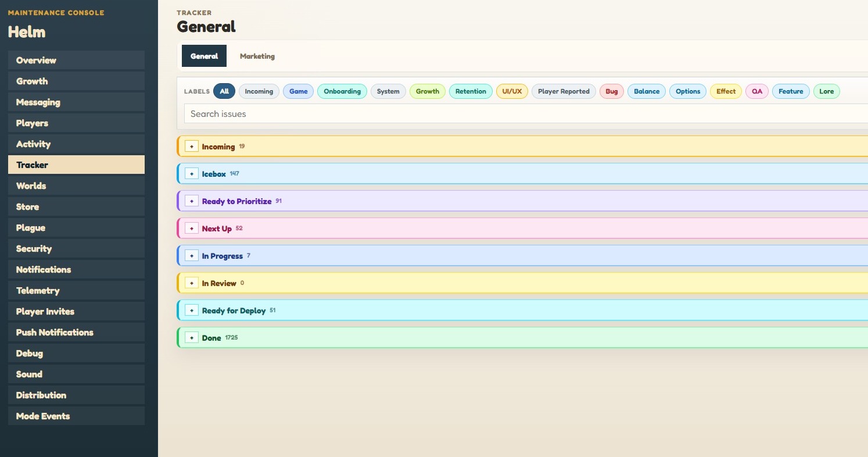Open Push Notifications in the sidebar

click(76, 332)
